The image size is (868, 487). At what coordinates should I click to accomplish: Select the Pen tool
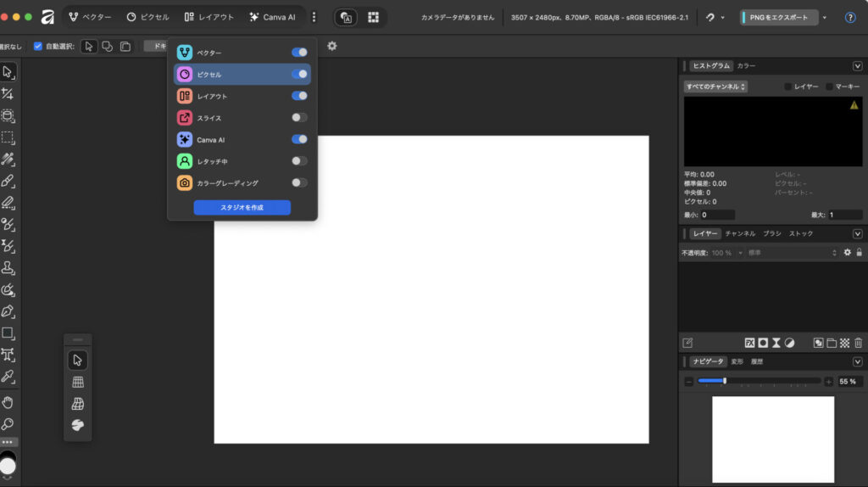pos(8,311)
